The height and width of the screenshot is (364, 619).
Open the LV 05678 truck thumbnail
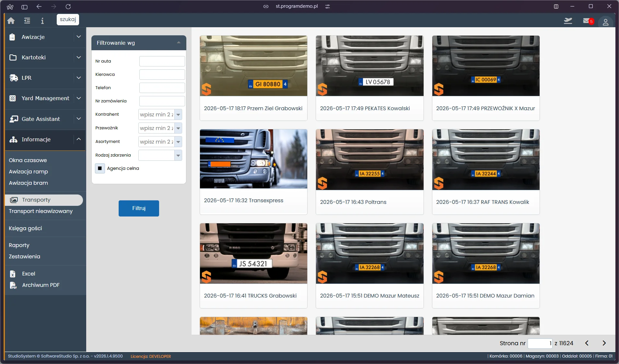click(x=369, y=66)
